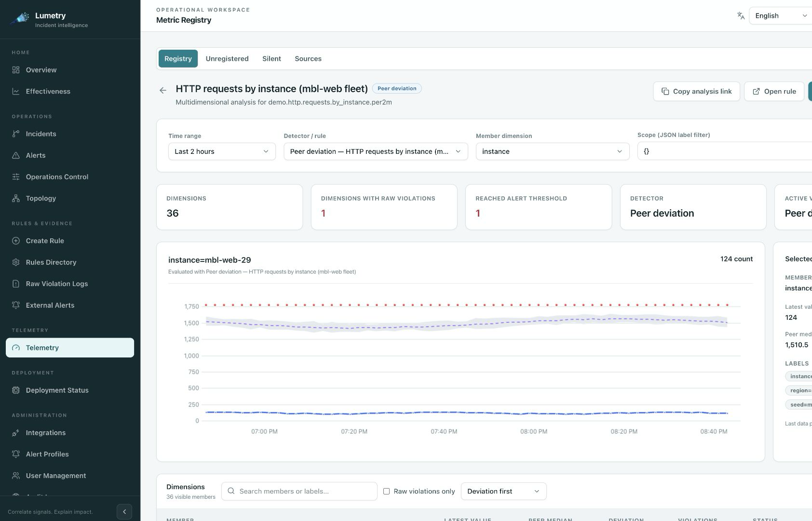
Task: Click the translate language icon
Action: tap(741, 15)
